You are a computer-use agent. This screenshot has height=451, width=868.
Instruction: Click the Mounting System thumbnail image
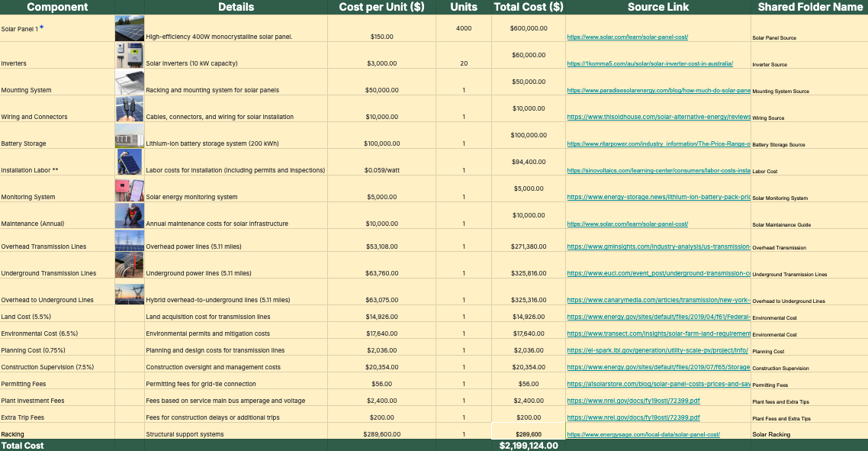(130, 82)
